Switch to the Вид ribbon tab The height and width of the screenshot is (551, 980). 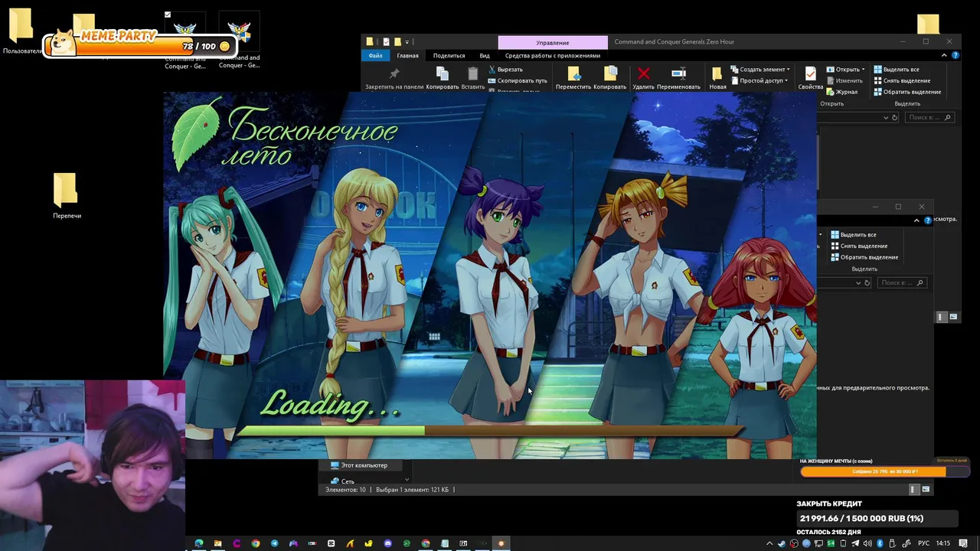click(x=485, y=55)
